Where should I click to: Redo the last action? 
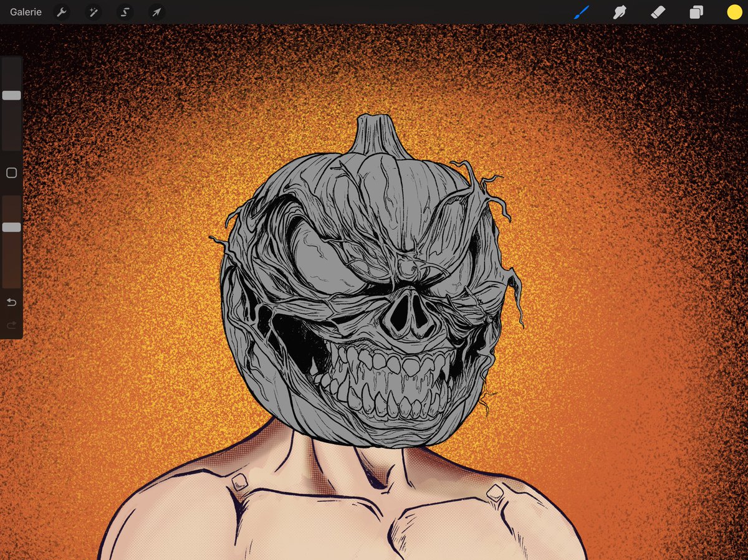coord(11,325)
